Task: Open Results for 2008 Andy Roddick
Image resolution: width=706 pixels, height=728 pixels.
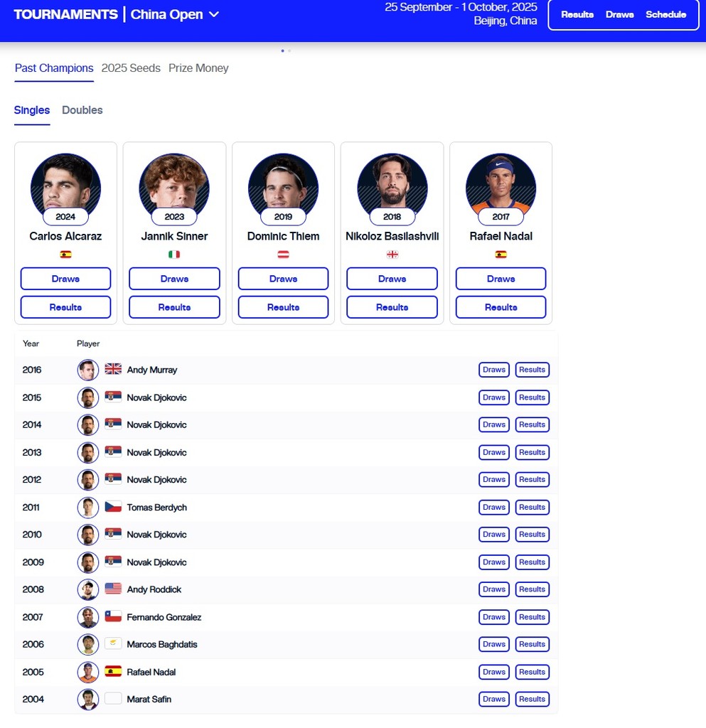Action: coord(532,589)
